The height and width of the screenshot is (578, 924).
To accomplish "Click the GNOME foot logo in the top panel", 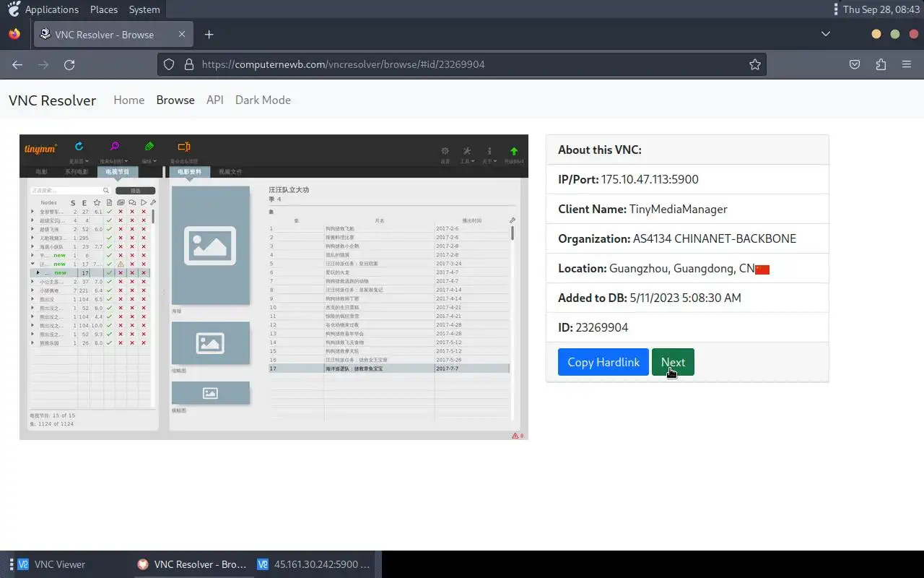I will [x=13, y=9].
